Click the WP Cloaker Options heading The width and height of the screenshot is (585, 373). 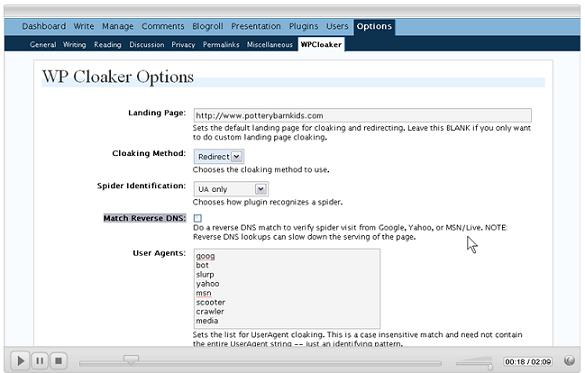[118, 77]
